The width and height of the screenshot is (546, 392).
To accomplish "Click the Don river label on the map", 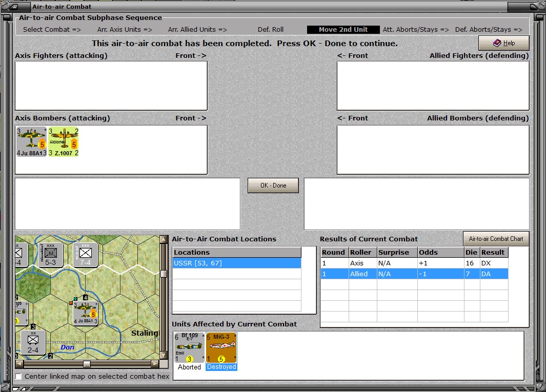I will [67, 347].
